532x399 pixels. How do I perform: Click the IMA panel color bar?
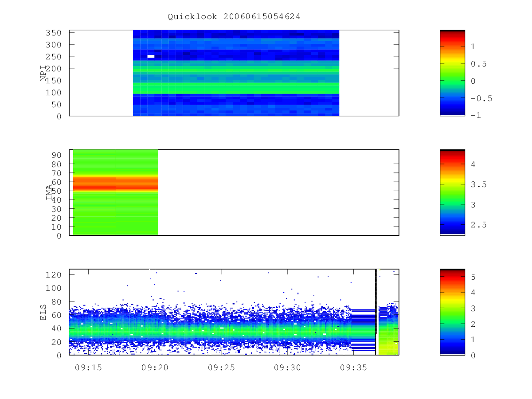452,192
